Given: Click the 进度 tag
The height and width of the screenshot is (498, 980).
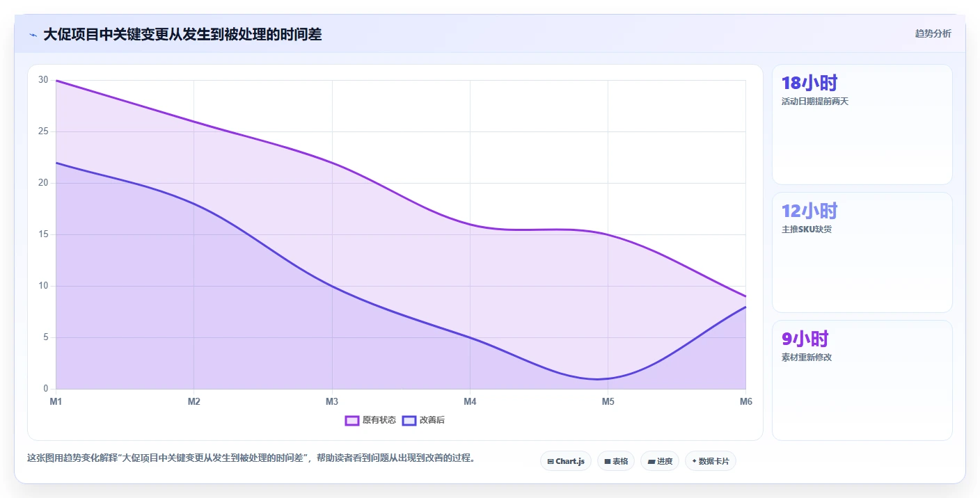Looking at the screenshot, I should 660,461.
